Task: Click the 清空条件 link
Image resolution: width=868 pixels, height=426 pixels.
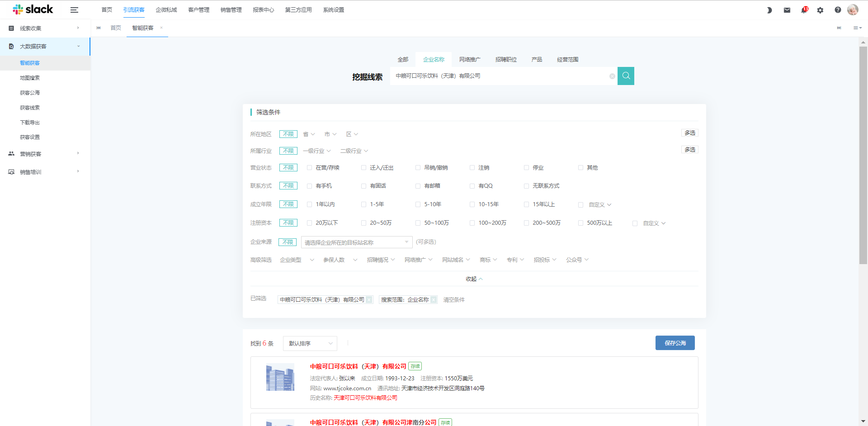Action: point(454,300)
